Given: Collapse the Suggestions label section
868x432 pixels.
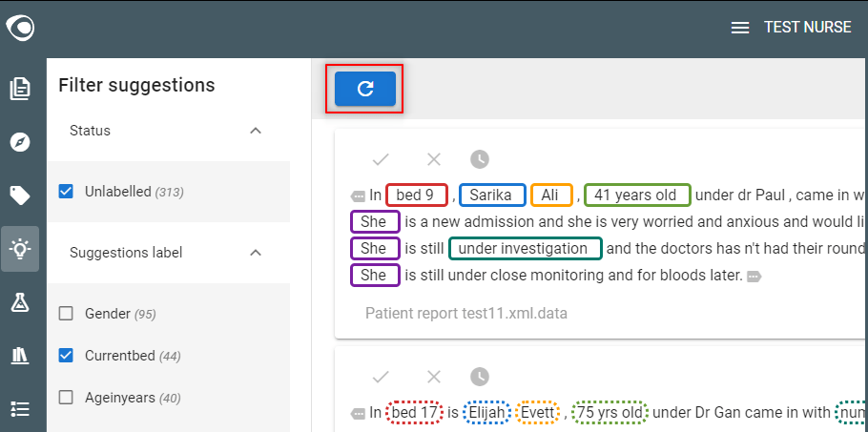Looking at the screenshot, I should (x=256, y=253).
